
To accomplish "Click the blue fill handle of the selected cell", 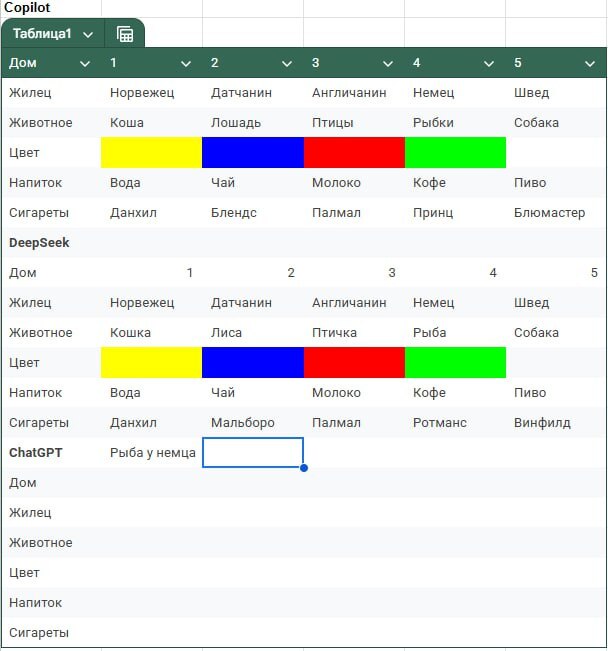I will tap(303, 467).
